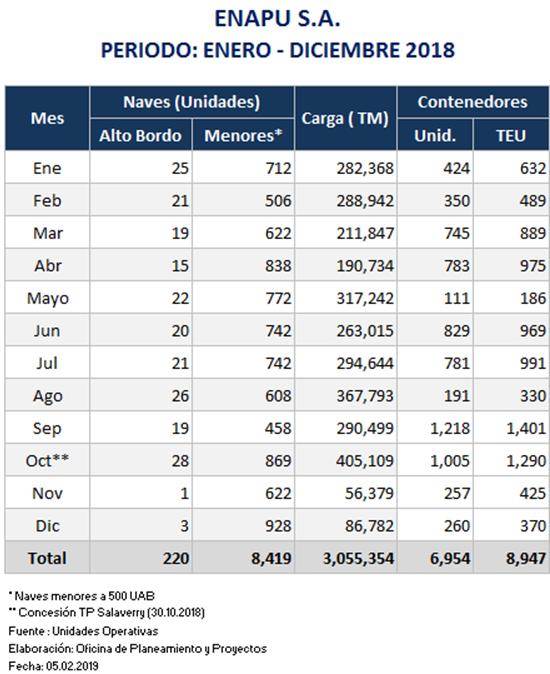Click the Concesión TP Salaverry footnote
This screenshot has width=550, height=674.
(x=107, y=612)
